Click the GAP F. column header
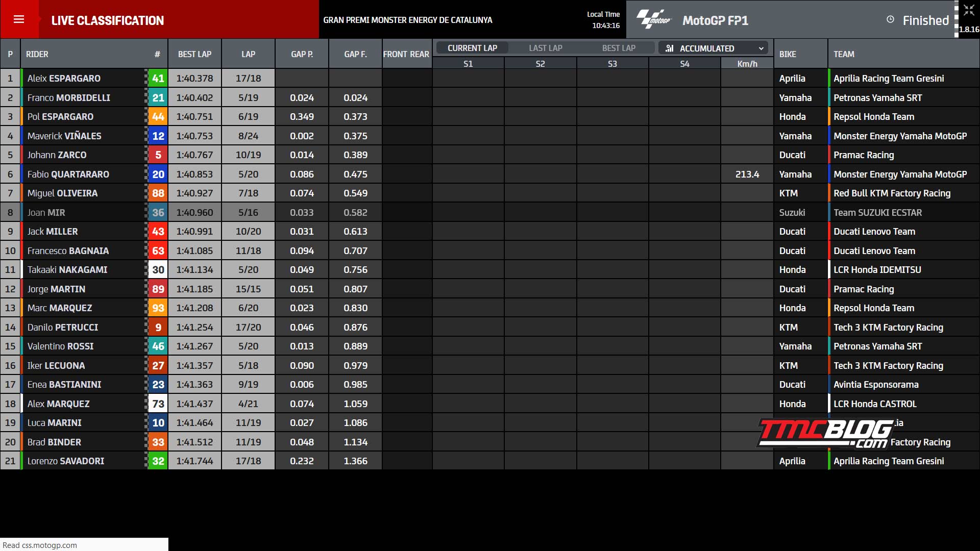 [355, 54]
